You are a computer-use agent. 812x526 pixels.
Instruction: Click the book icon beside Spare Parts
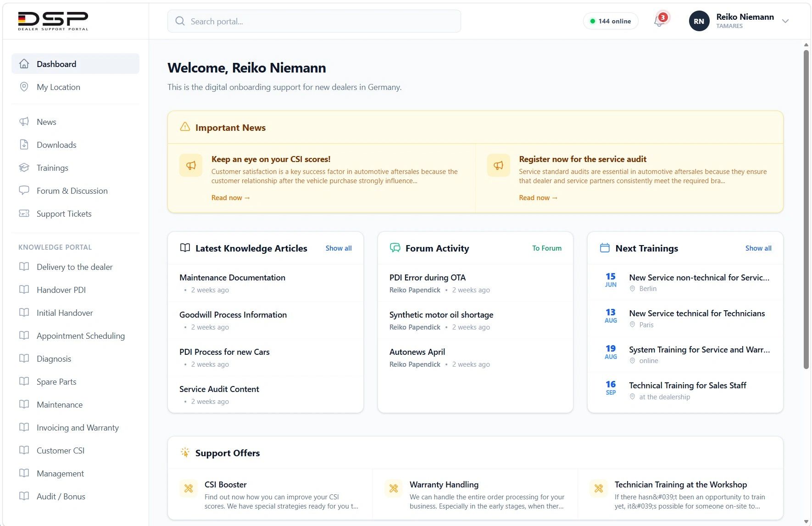tap(24, 381)
